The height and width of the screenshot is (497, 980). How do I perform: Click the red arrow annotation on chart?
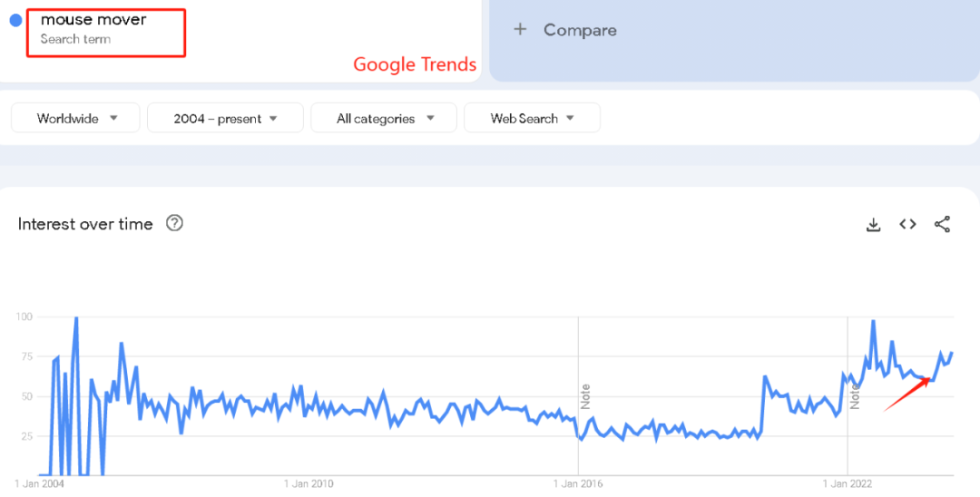[x=908, y=395]
